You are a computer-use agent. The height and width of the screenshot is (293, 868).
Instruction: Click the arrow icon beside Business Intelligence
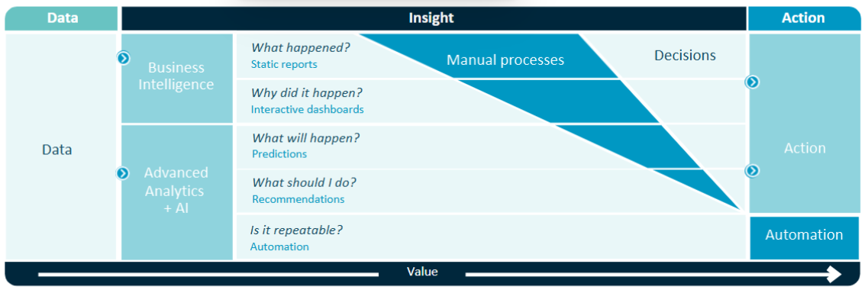(x=124, y=58)
